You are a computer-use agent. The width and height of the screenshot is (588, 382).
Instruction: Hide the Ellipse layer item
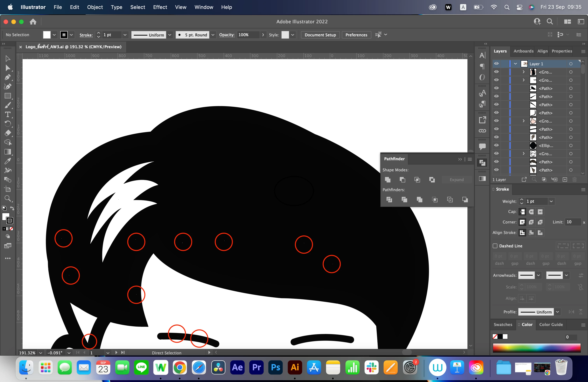[x=496, y=145]
